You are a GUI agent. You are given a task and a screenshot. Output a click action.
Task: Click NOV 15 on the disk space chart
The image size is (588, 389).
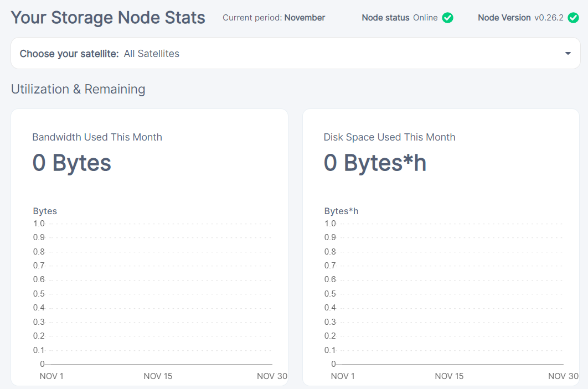[449, 376]
